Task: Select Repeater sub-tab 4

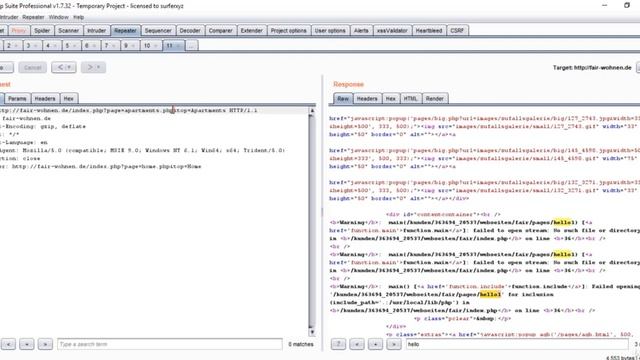Action: (x=51, y=46)
